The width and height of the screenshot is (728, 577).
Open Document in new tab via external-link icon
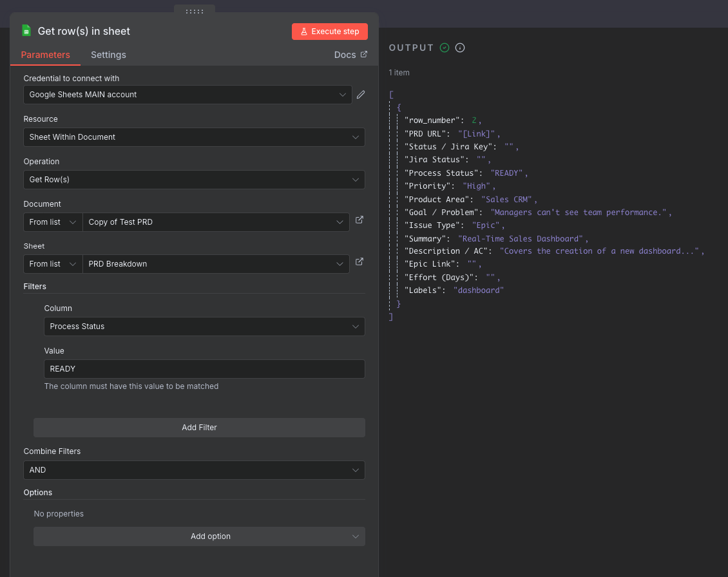coord(359,220)
